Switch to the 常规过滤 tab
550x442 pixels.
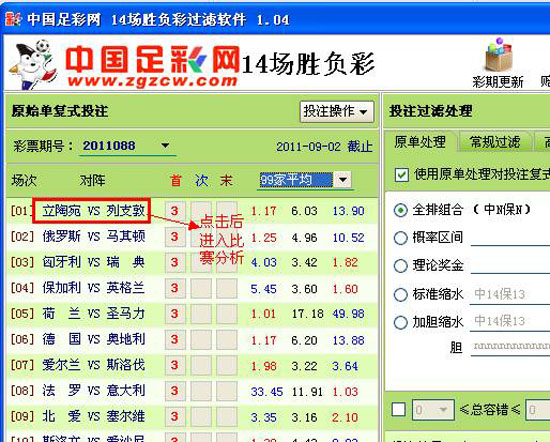[495, 142]
